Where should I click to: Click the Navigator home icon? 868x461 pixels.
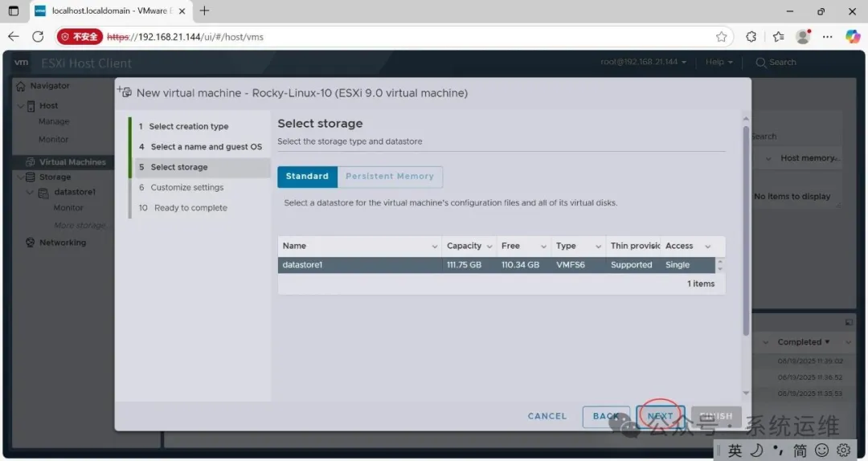pyautogui.click(x=21, y=86)
